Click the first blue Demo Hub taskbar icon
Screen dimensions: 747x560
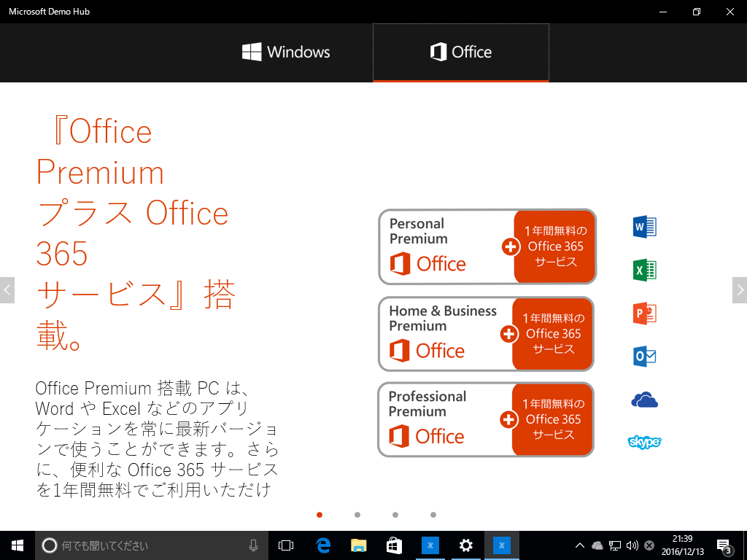(x=430, y=545)
